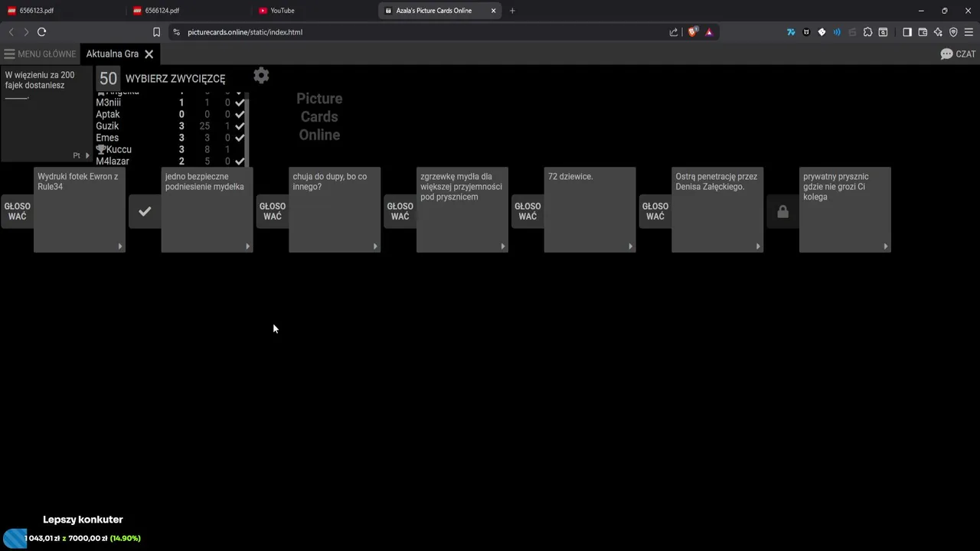Vote for the chuja do dupy card
Viewport: 980px width, 551px height.
(273, 211)
